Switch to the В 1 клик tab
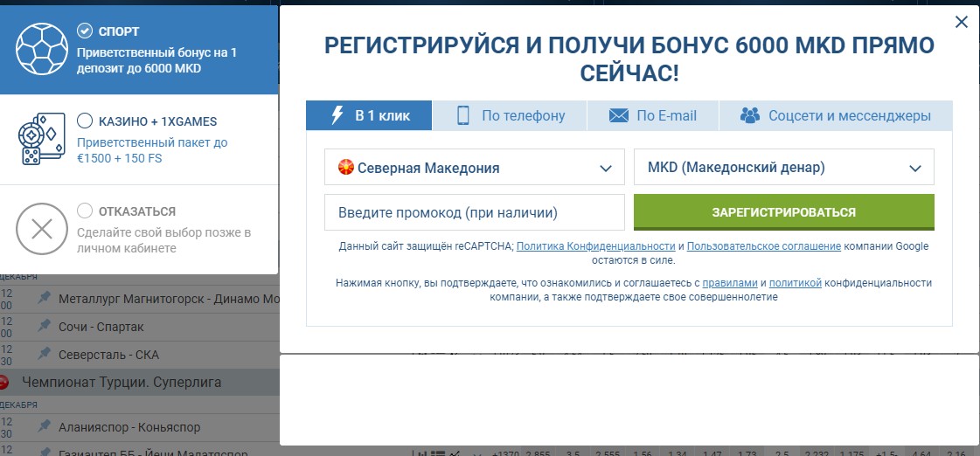 pos(369,115)
